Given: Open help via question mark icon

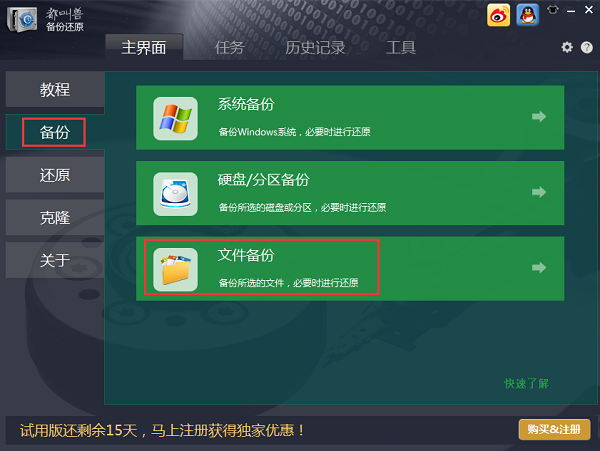Looking at the screenshot, I should 587,47.
